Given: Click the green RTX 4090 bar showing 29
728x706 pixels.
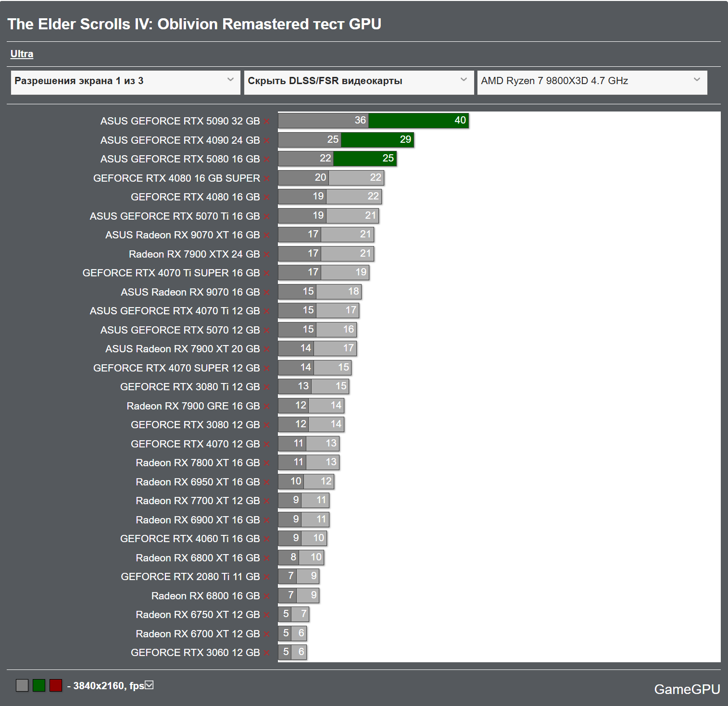Looking at the screenshot, I should point(377,140).
